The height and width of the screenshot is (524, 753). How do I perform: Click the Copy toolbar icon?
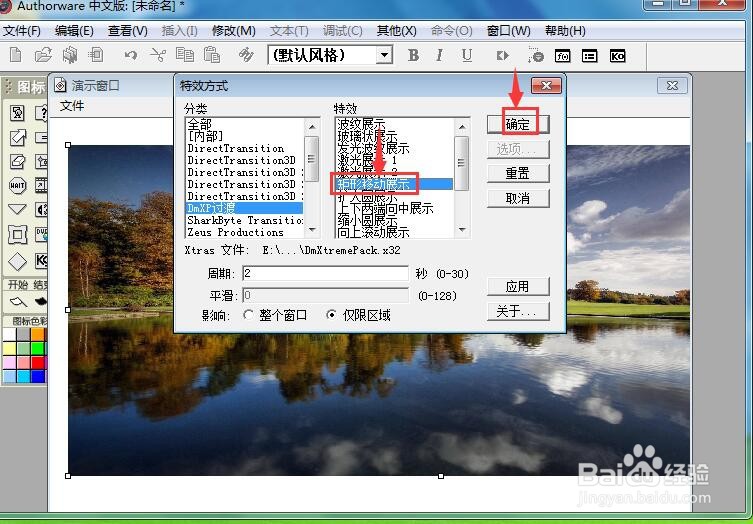coord(184,55)
